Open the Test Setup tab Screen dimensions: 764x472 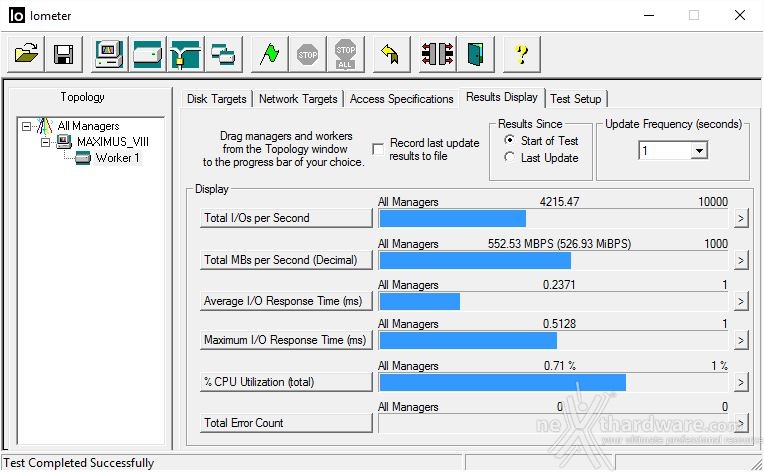click(575, 99)
